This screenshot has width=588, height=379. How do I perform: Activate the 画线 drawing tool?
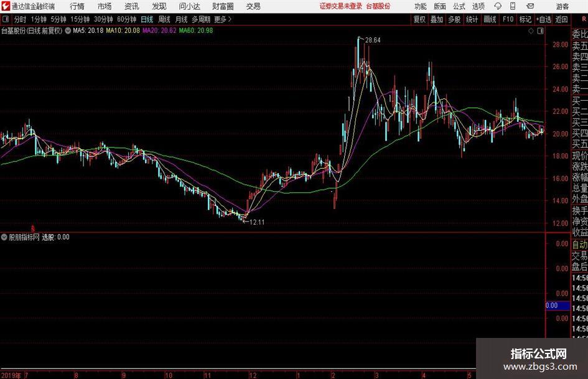(x=490, y=19)
